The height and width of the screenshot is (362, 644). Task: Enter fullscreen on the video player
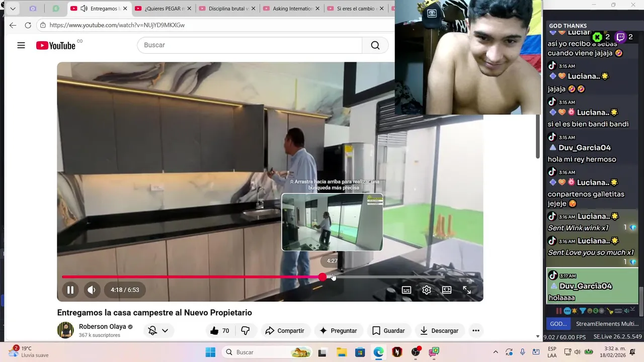(x=467, y=290)
